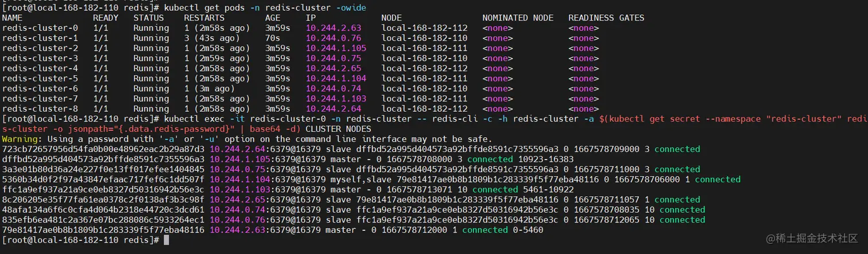
Task: Select pod IP 10.244.0.75 in table
Action: point(334,58)
